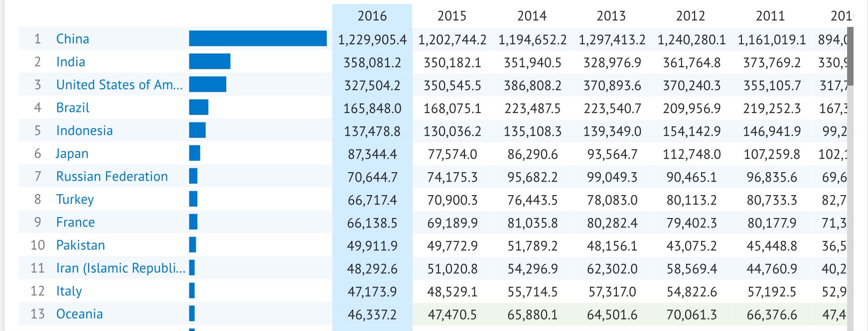Select the 2014 column header
Screen dimensions: 868x331
[x=532, y=16]
